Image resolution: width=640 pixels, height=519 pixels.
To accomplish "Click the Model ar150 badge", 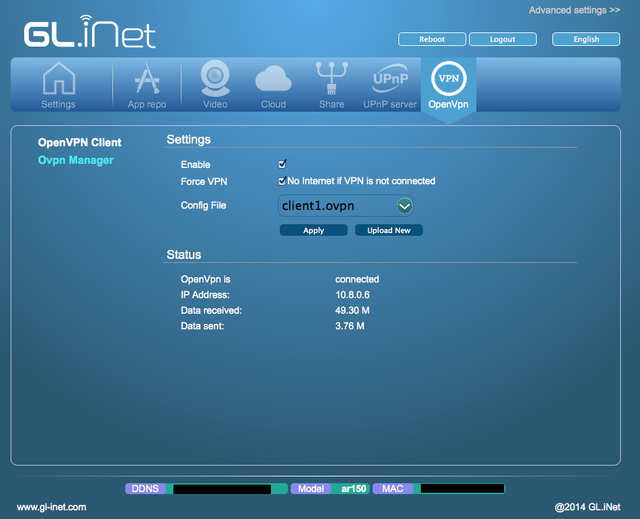I will pos(330,488).
